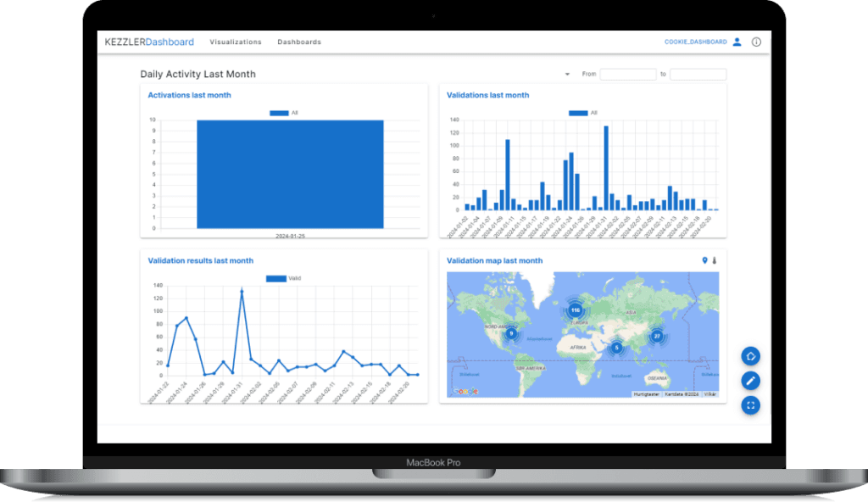
Task: Click the info icon in the top bar
Action: (756, 42)
